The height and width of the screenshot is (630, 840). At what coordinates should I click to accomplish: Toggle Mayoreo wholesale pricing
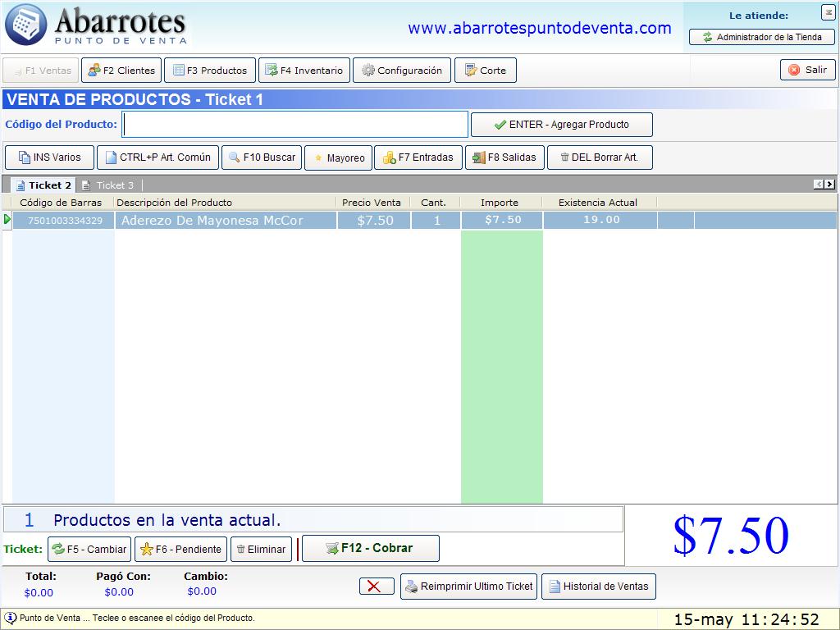click(x=339, y=158)
